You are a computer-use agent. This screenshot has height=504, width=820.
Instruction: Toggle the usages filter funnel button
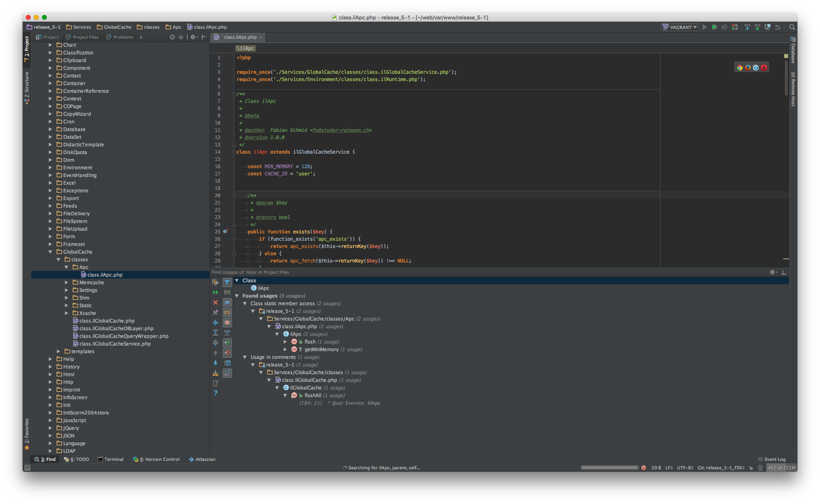click(227, 282)
